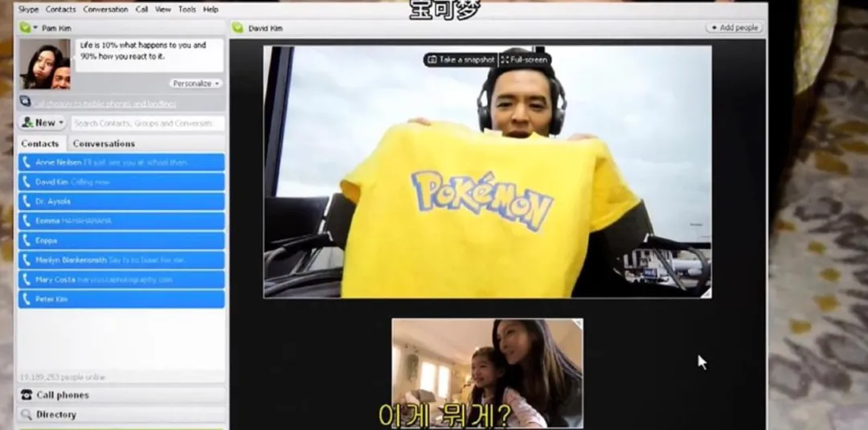
Task: Open the New dropdown button
Action: pos(43,122)
